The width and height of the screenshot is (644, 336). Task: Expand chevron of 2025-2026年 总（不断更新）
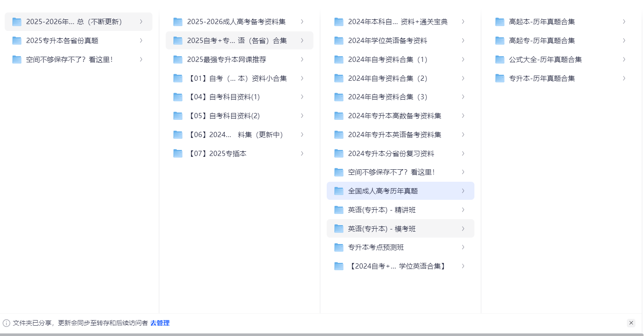(141, 21)
